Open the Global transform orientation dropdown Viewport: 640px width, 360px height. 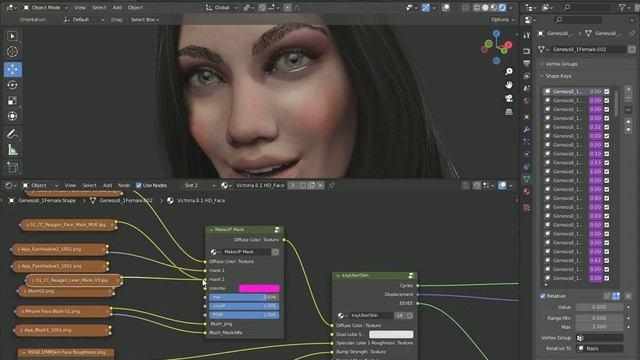(x=222, y=7)
